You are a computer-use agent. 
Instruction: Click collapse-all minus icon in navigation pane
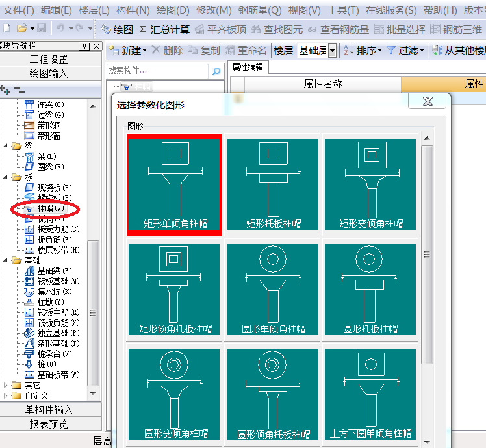coord(19,90)
